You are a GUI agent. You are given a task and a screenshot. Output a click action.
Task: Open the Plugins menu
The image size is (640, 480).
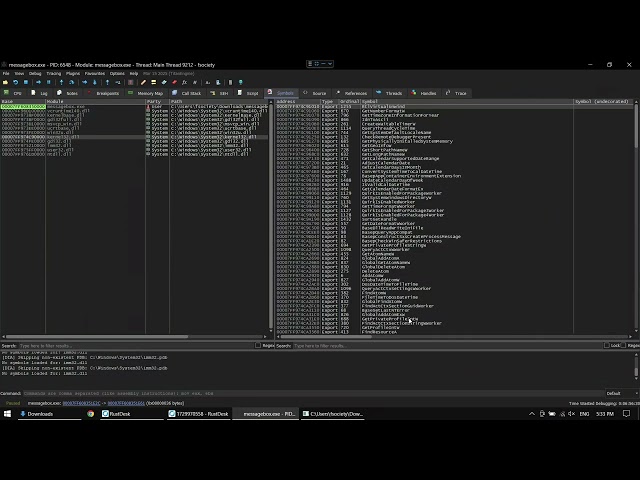pos(73,73)
